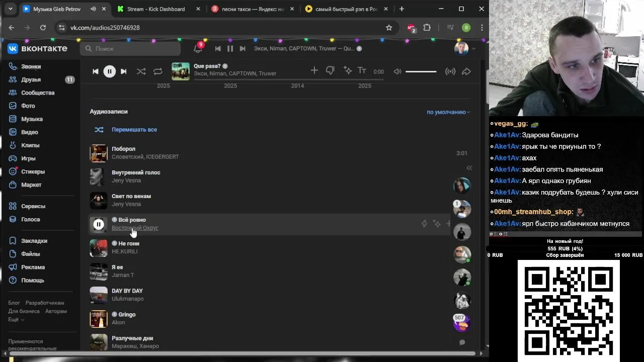This screenshot has width=644, height=362.
Task: Play the track Разлучные дни
Action: [x=99, y=342]
